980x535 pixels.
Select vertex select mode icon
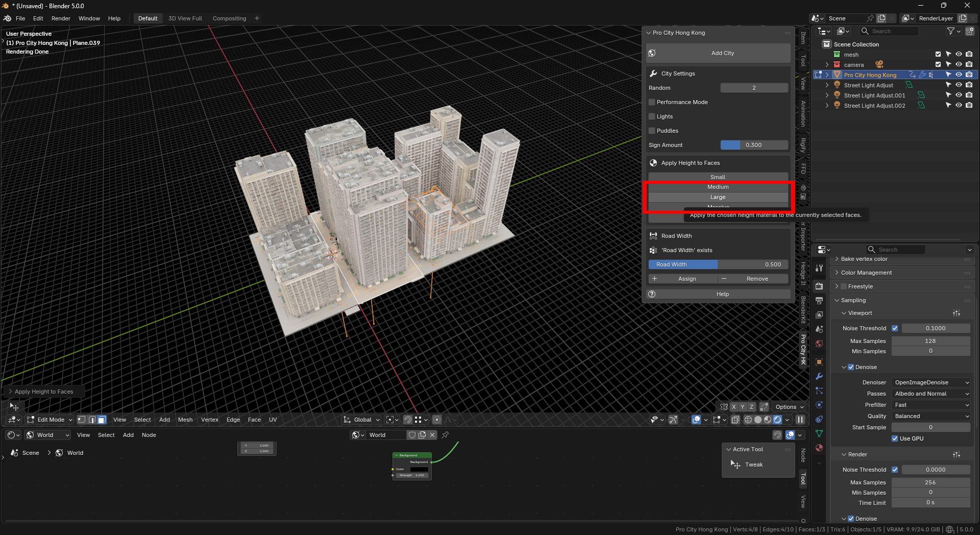tap(82, 420)
